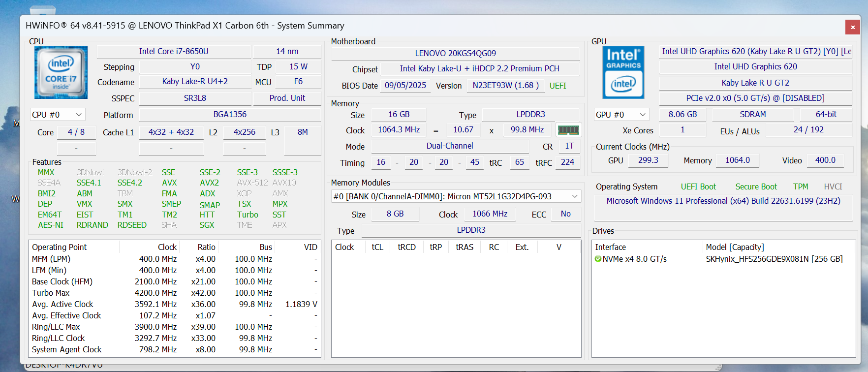Select the Cache L1 4x32 + 4x32 value

click(171, 132)
